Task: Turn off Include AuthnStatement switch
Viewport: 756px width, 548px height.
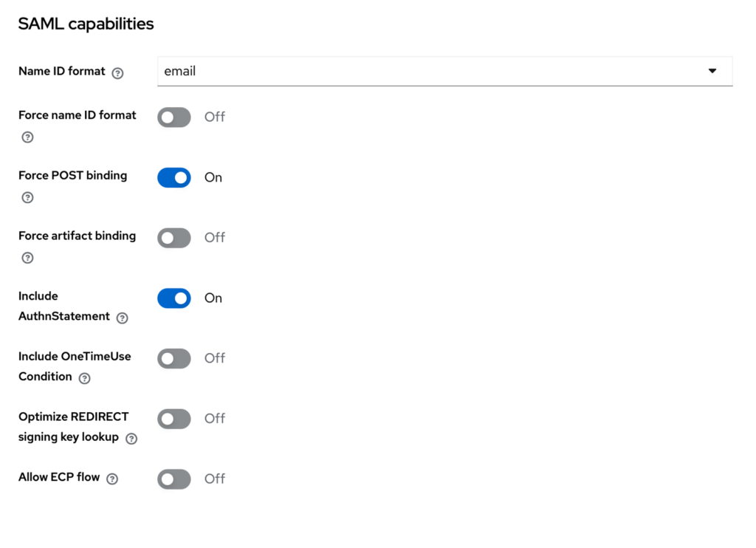Action: (x=174, y=298)
